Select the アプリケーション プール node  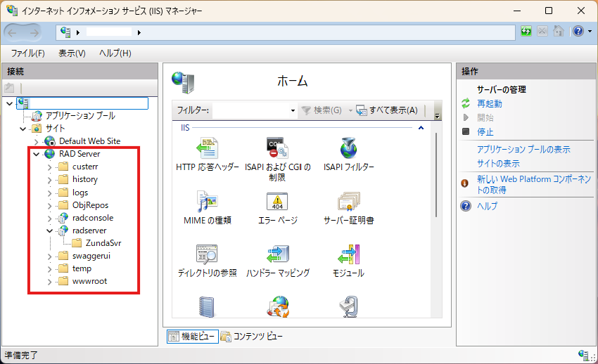tap(80, 116)
